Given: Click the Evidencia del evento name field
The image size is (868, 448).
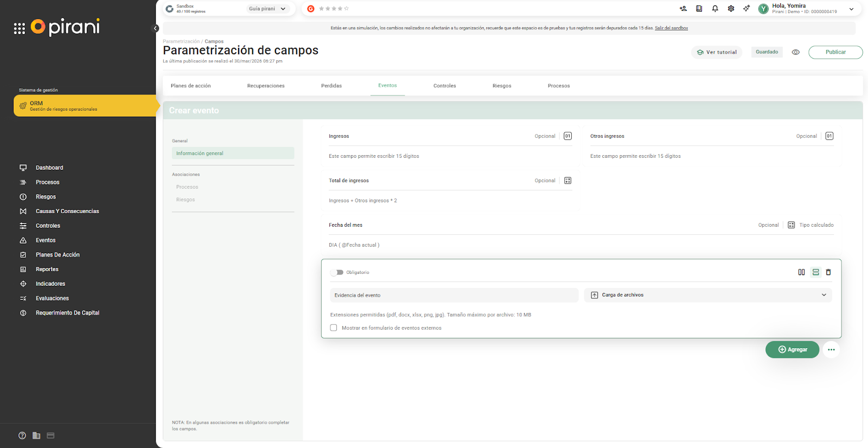Looking at the screenshot, I should (454, 295).
